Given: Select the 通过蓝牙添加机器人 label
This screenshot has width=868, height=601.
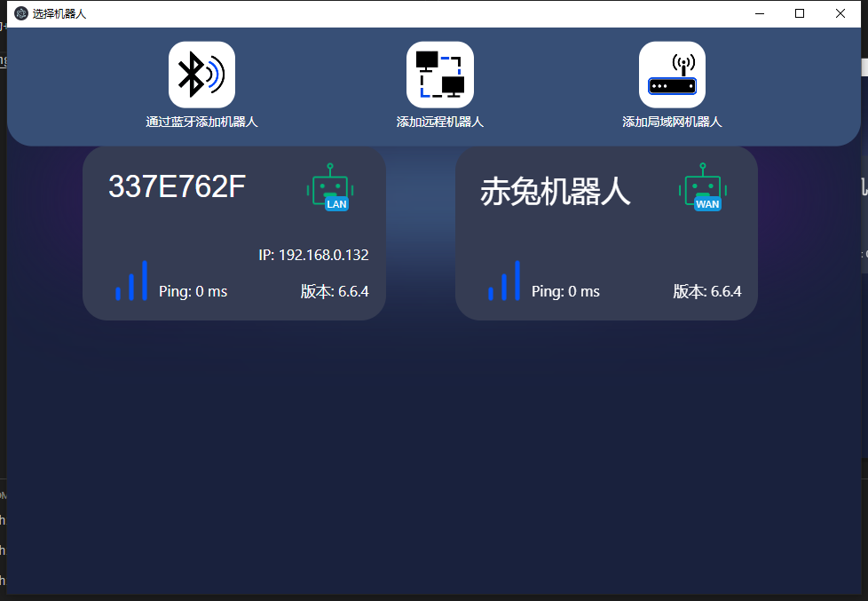Looking at the screenshot, I should [202, 122].
